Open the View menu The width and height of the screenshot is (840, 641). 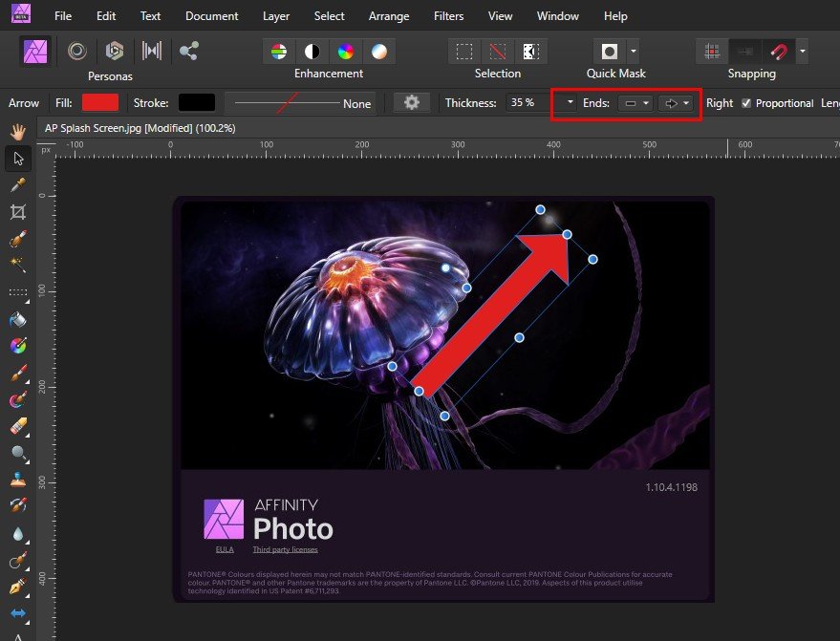click(x=500, y=16)
